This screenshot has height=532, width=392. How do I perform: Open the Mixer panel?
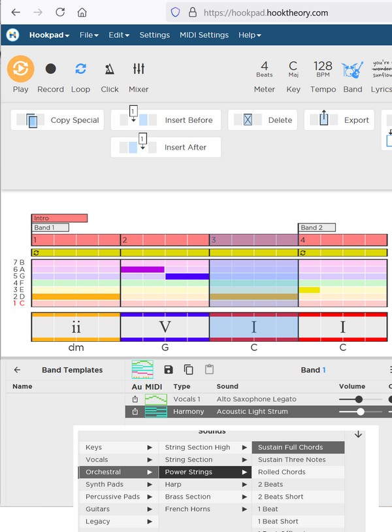coord(139,69)
